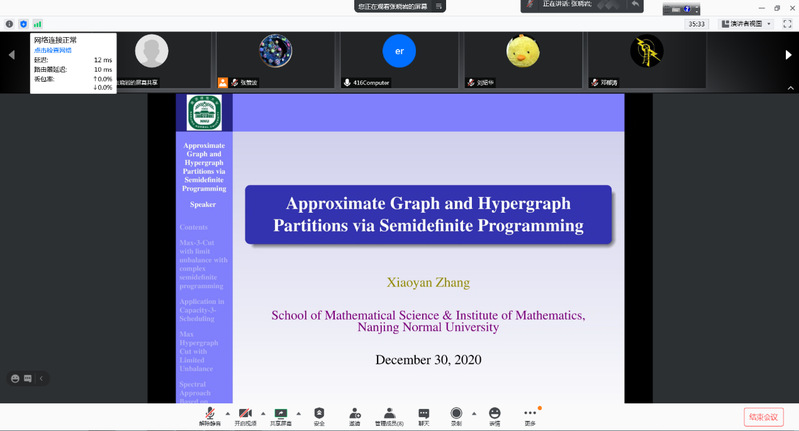
Task: Select the yellow lightning avatar participant tile
Action: (x=647, y=60)
